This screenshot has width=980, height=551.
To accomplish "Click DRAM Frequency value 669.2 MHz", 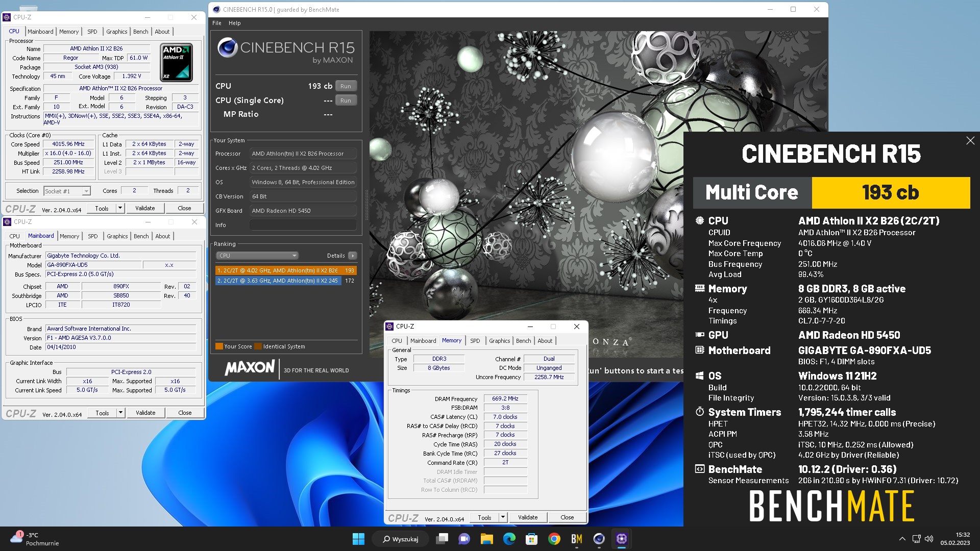I will tap(505, 399).
